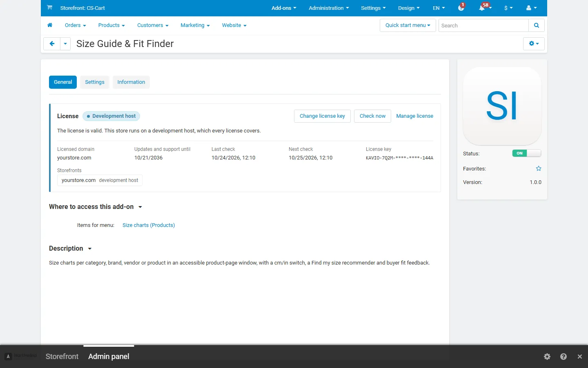Add add-on to favorites star
The height and width of the screenshot is (368, 588).
pos(539,168)
